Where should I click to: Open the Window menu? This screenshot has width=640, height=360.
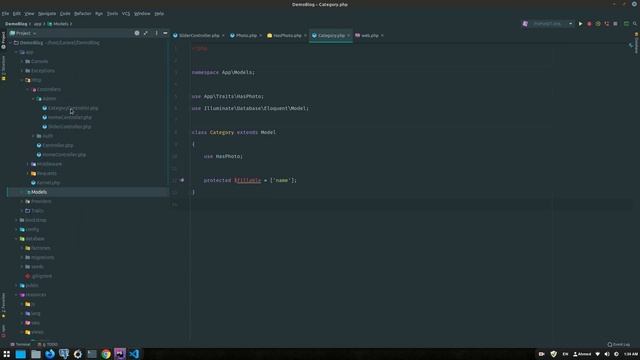point(142,13)
